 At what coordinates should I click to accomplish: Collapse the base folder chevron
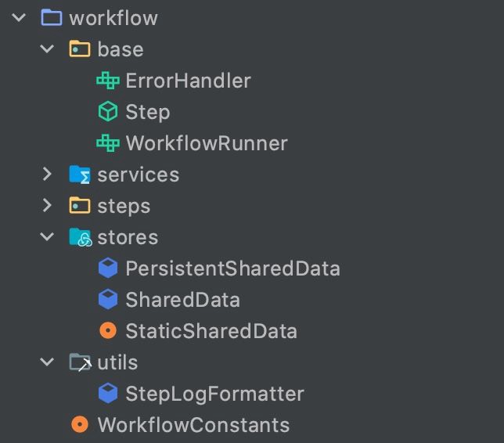click(x=47, y=49)
